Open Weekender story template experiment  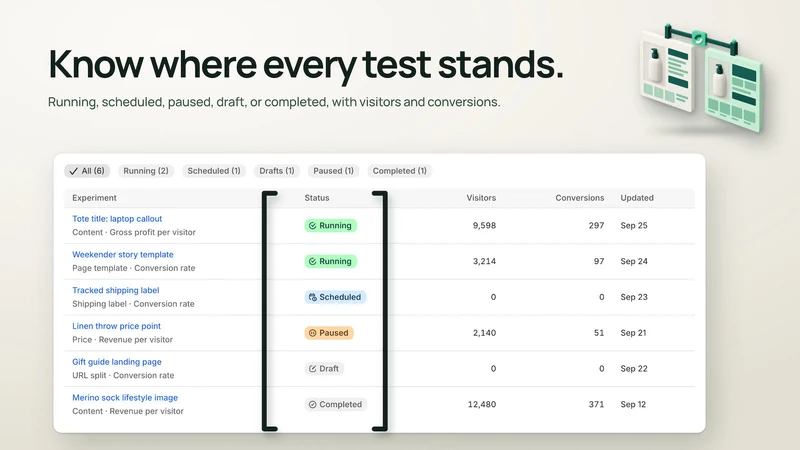[x=122, y=255]
